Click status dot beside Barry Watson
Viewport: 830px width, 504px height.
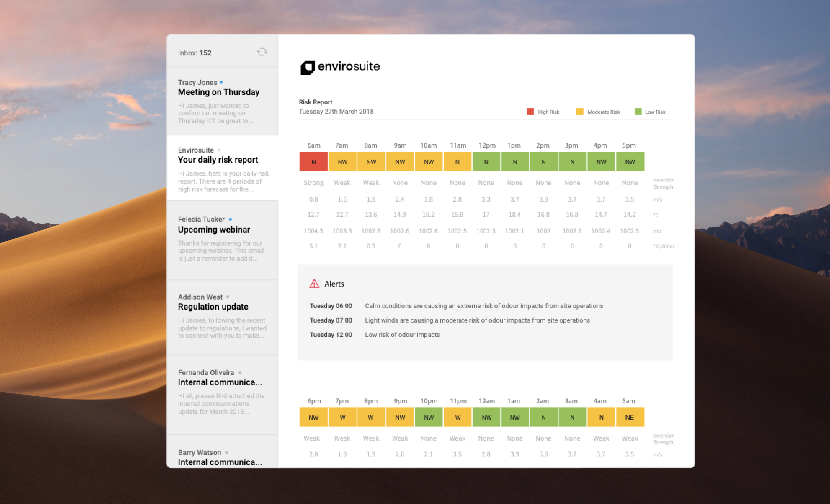coord(227,452)
